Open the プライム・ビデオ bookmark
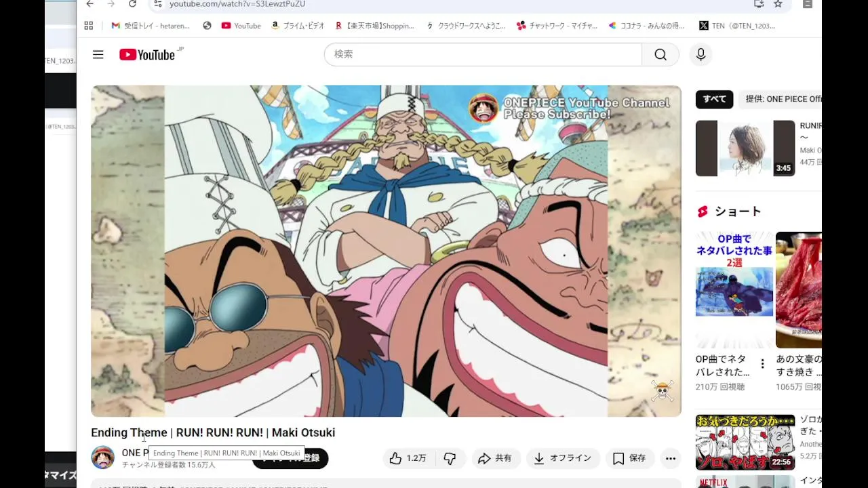 [x=298, y=26]
